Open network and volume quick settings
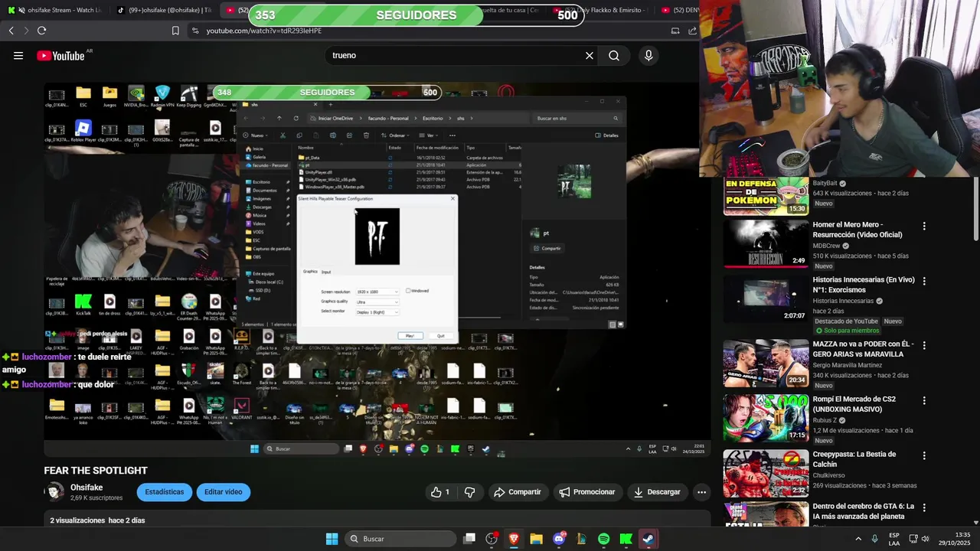This screenshot has width=980, height=551. 920,539
